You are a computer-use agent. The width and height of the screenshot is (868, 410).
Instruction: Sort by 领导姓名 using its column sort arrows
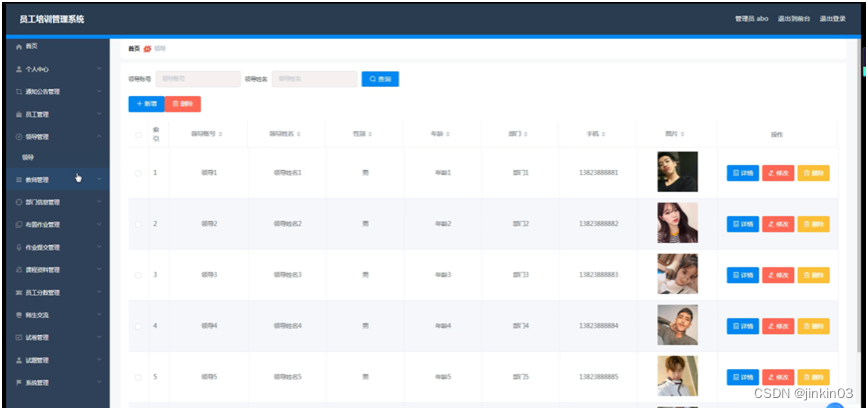299,135
